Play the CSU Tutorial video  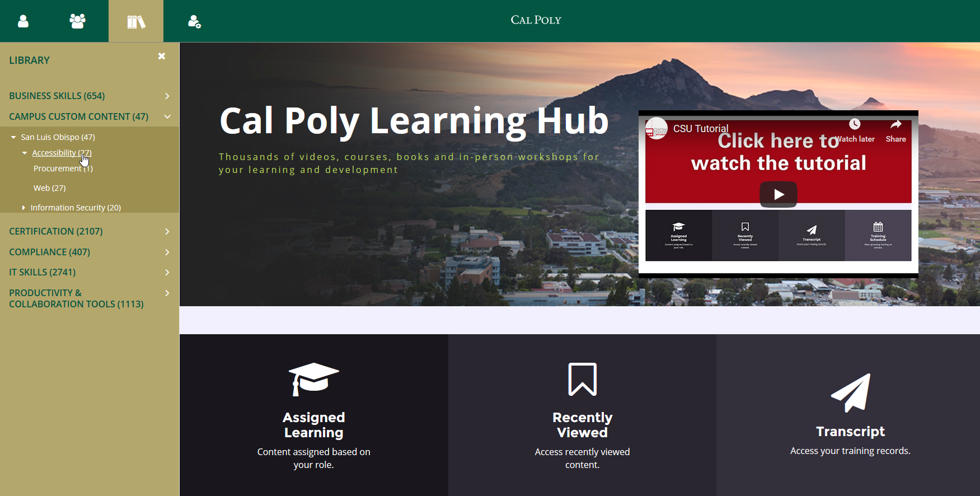(x=779, y=194)
